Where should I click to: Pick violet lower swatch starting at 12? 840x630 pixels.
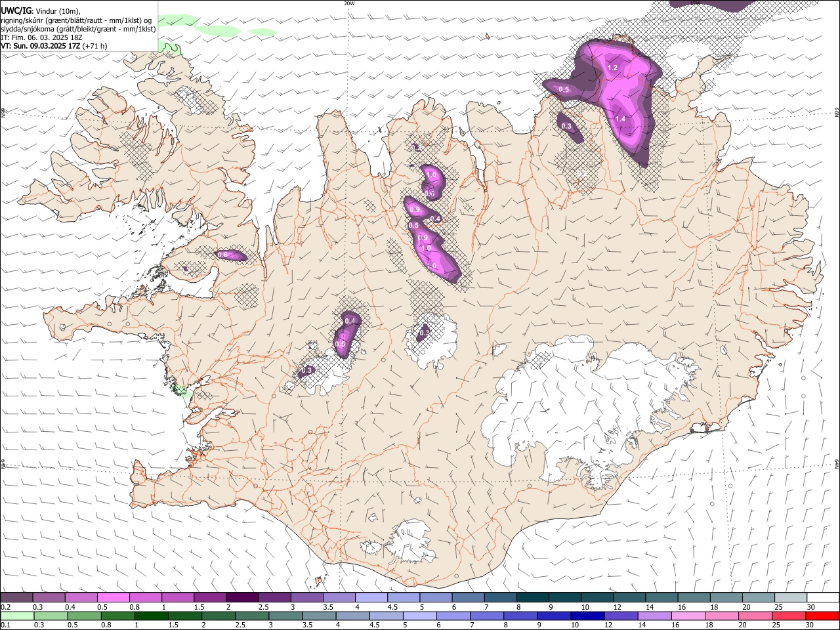pos(621,616)
